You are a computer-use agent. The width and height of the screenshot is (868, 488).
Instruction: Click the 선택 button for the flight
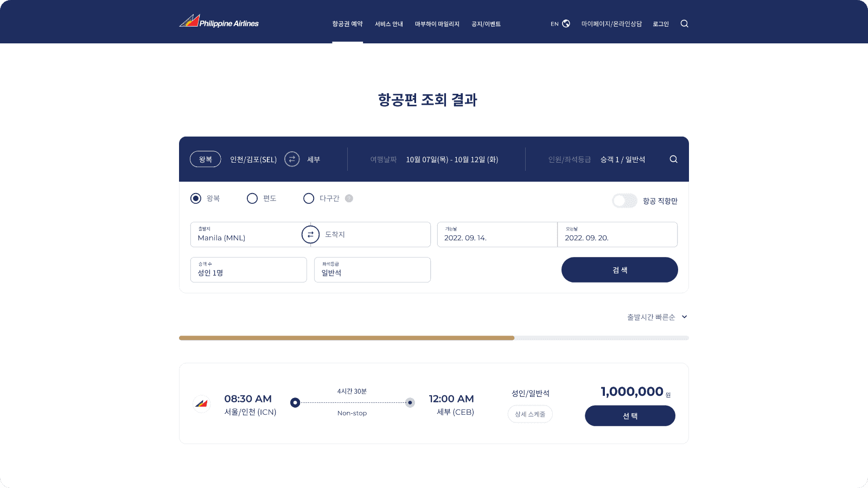click(x=630, y=416)
